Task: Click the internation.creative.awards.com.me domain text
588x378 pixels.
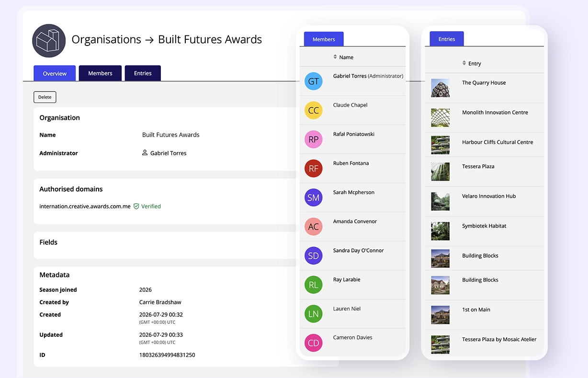Action: pos(85,206)
